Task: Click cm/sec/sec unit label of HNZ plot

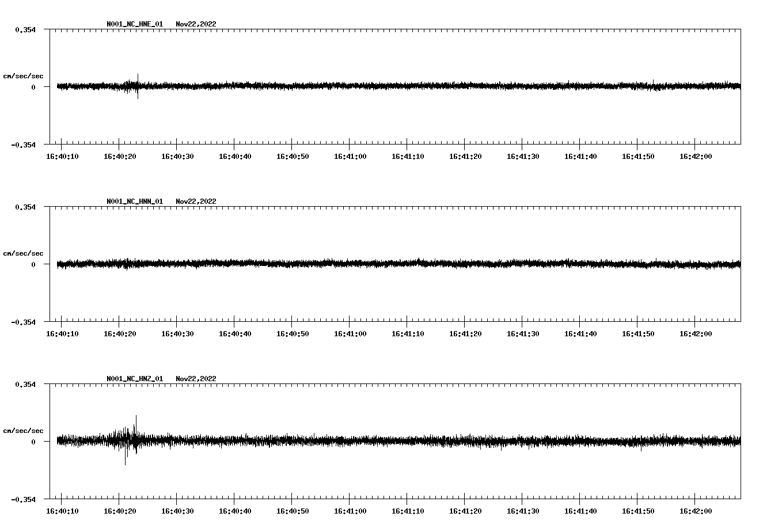Action: point(23,431)
